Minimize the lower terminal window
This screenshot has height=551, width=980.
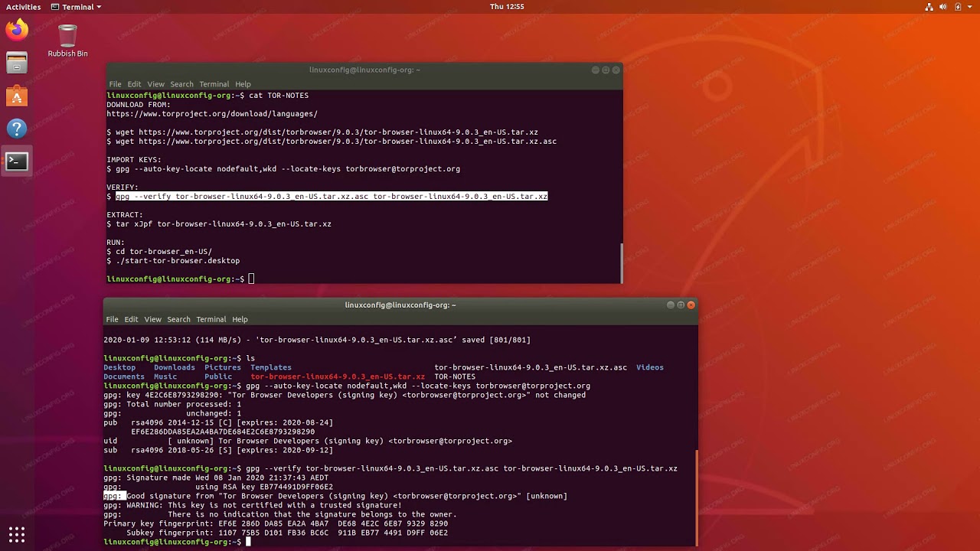coord(671,305)
